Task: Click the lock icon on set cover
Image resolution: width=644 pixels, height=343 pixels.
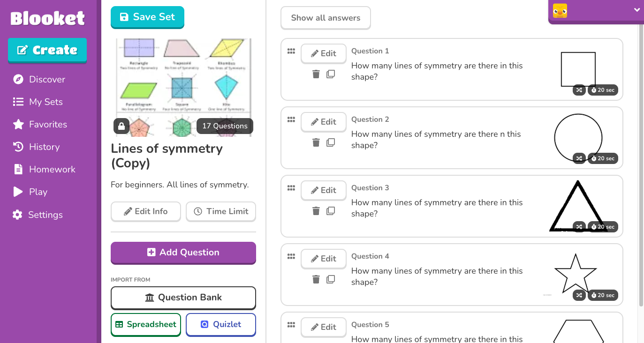Action: (x=121, y=126)
